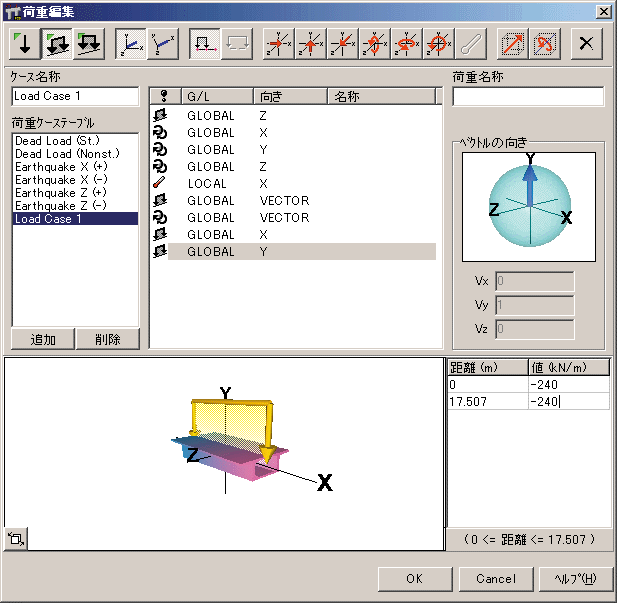Click distance cell 17.507
Viewport: 617px width, 603px height.
click(488, 401)
